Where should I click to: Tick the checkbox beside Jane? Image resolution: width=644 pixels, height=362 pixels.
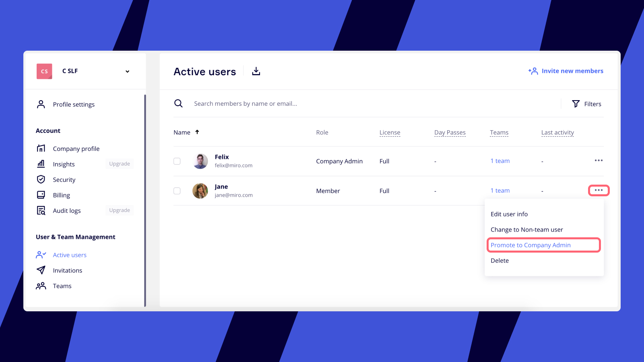pos(177,191)
